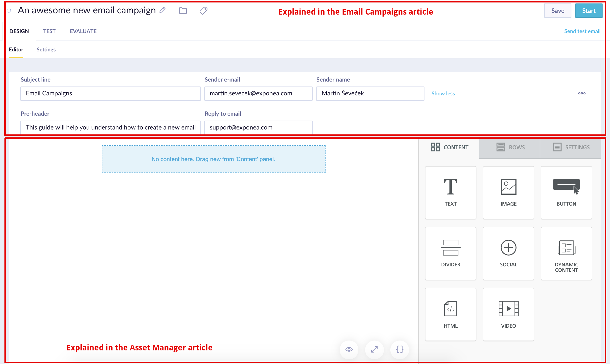Image resolution: width=610 pixels, height=364 pixels.
Task: Select the HTML content block
Action: [450, 314]
